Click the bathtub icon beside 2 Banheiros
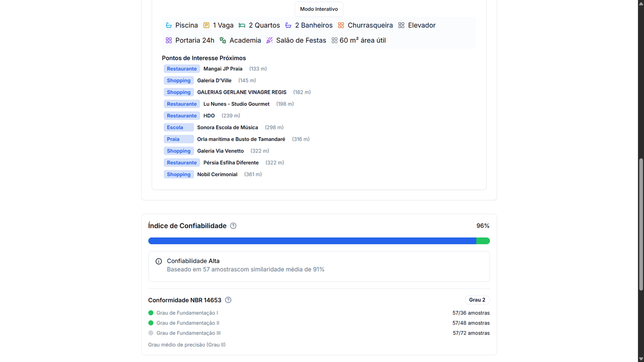 pyautogui.click(x=288, y=25)
